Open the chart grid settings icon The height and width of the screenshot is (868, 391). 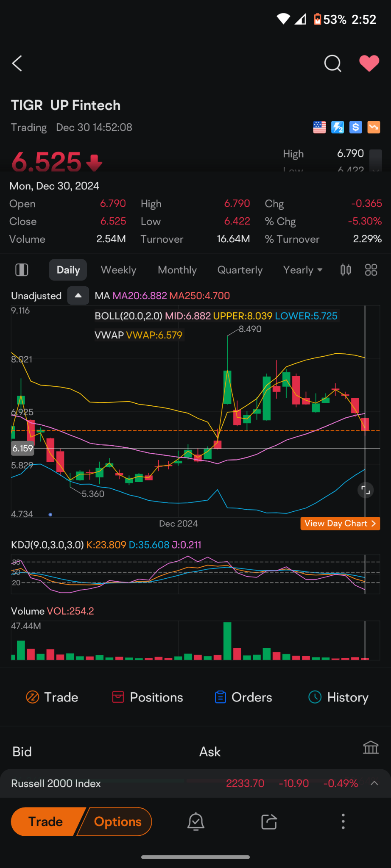(x=371, y=270)
